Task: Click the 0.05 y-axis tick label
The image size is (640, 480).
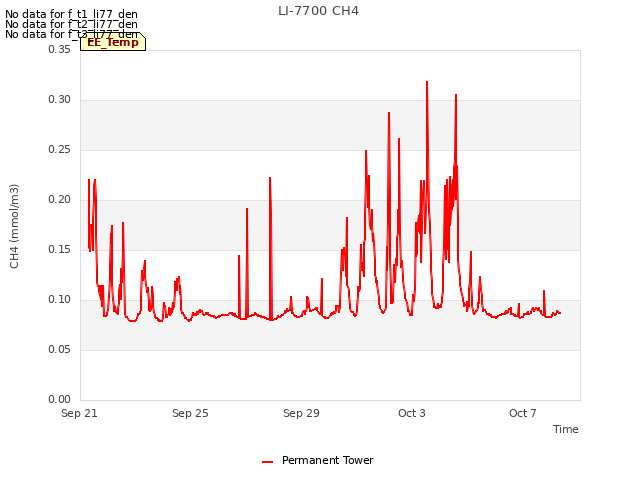Action: 59,349
